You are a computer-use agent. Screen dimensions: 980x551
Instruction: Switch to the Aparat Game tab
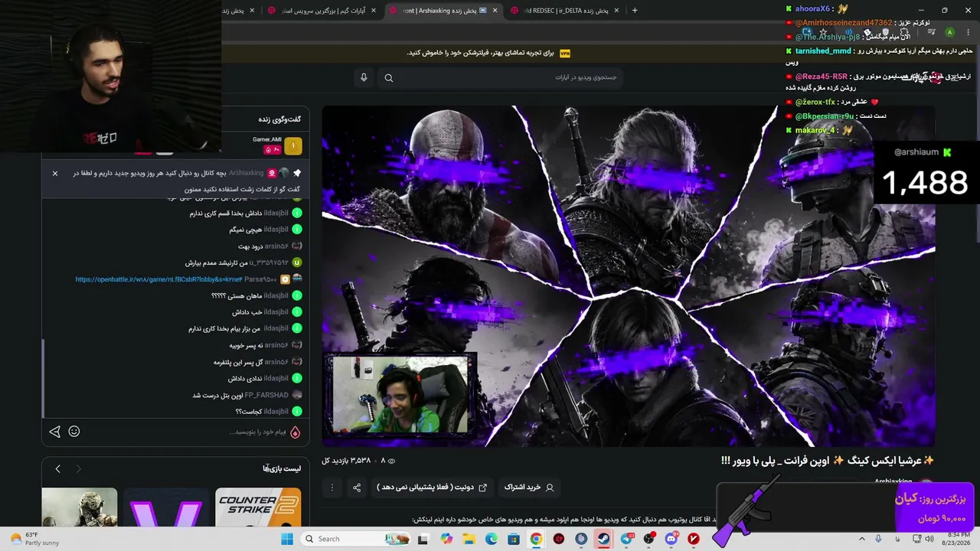tap(322, 11)
